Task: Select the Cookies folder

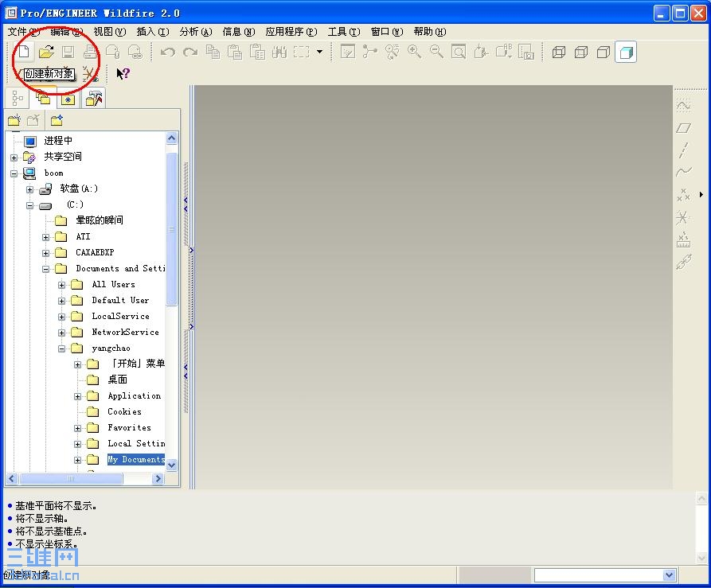Action: pos(124,412)
